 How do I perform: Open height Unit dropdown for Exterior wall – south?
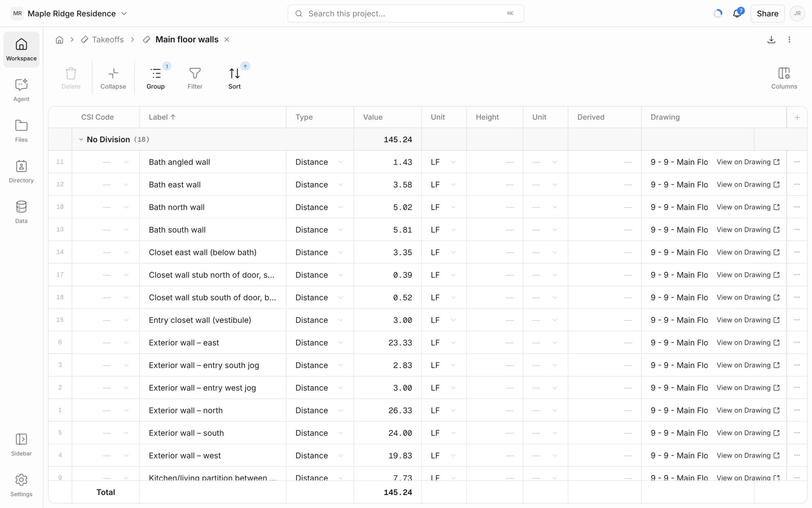[x=555, y=433]
